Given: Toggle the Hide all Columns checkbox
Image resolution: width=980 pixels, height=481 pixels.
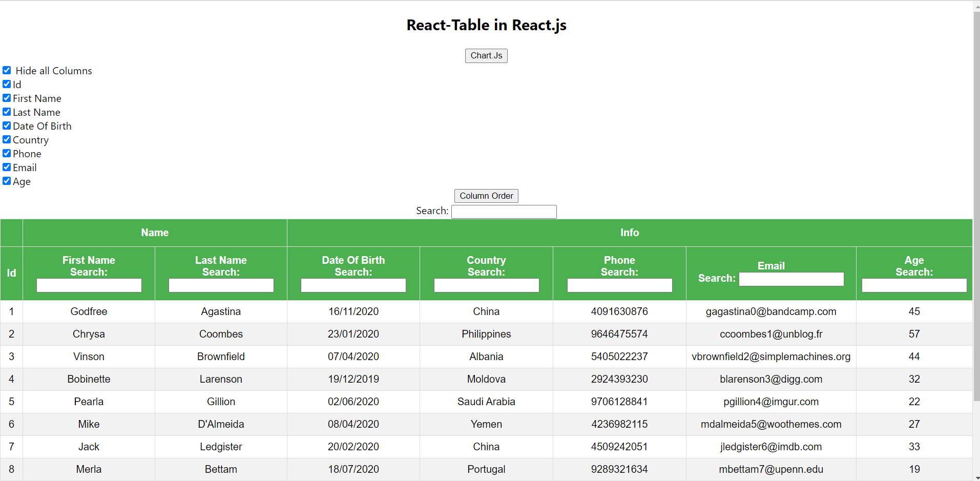Looking at the screenshot, I should pyautogui.click(x=7, y=70).
